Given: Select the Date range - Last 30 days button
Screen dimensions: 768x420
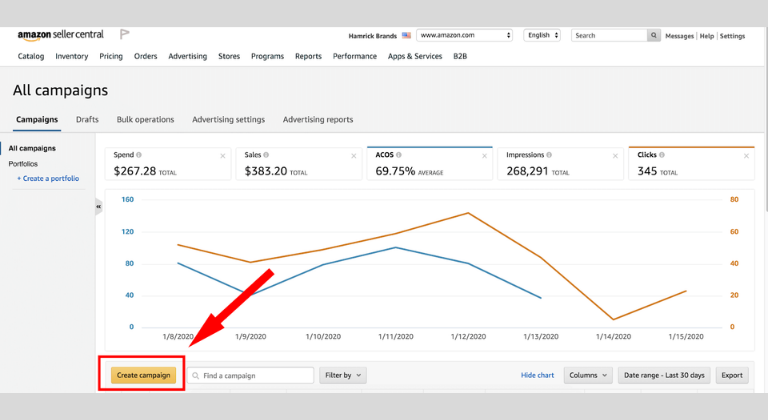Looking at the screenshot, I should click(664, 375).
